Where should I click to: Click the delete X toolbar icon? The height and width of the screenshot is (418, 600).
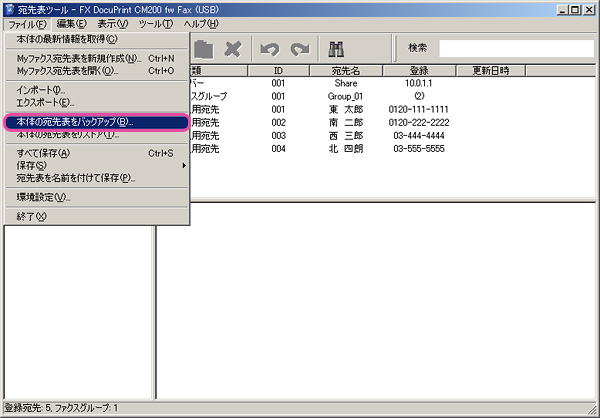(233, 47)
